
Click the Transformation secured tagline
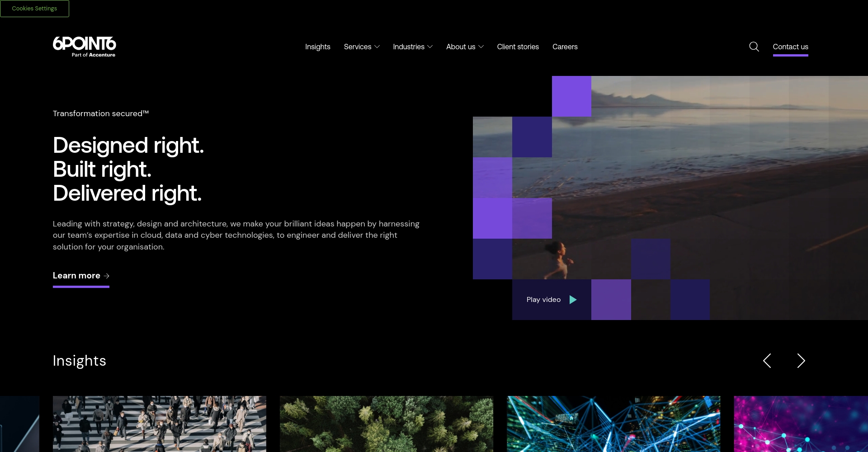point(101,113)
